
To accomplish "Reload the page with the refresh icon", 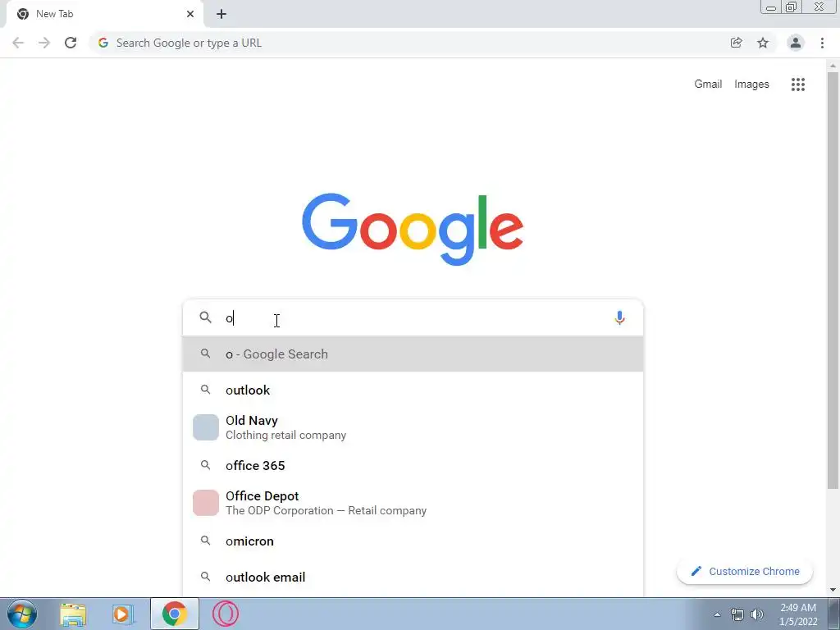I will point(71,43).
